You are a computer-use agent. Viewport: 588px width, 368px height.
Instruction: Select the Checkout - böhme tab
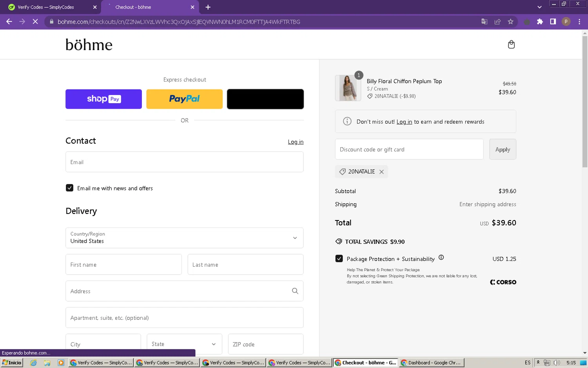click(x=150, y=7)
